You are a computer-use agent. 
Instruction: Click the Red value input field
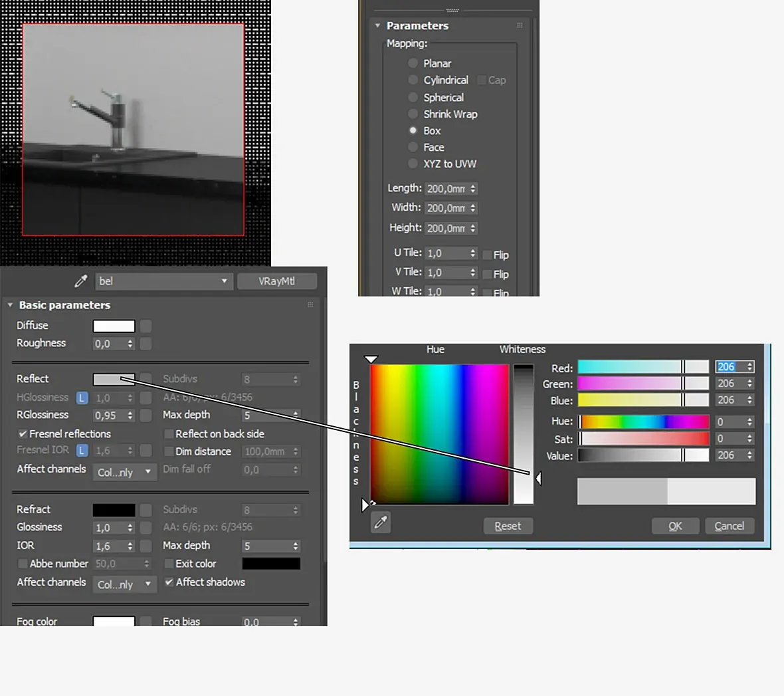(x=730, y=367)
